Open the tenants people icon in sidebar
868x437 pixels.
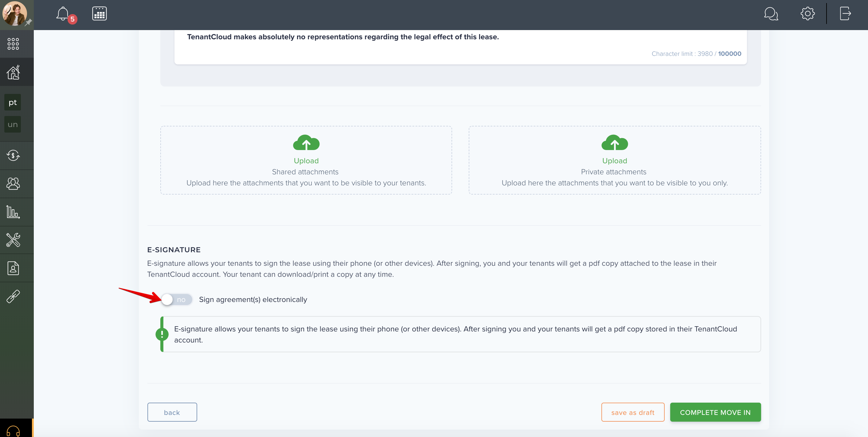point(13,184)
